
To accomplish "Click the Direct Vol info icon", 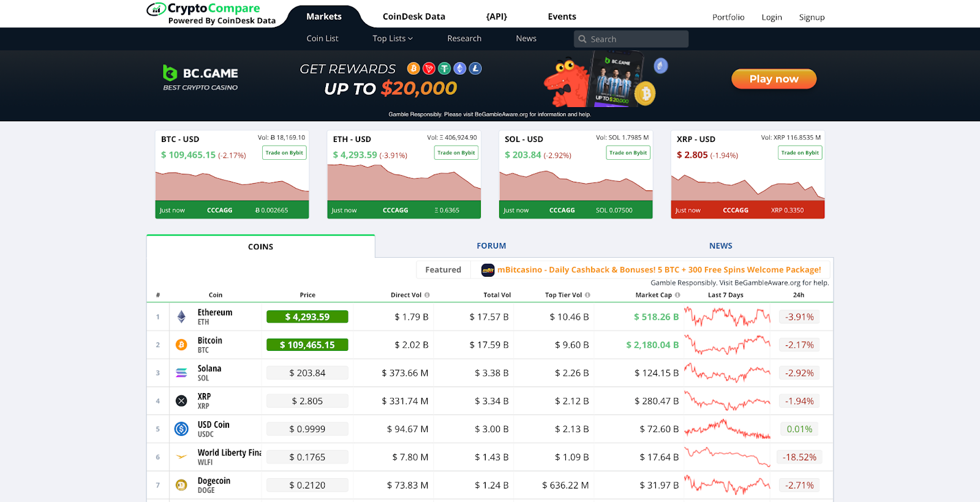I will point(427,295).
